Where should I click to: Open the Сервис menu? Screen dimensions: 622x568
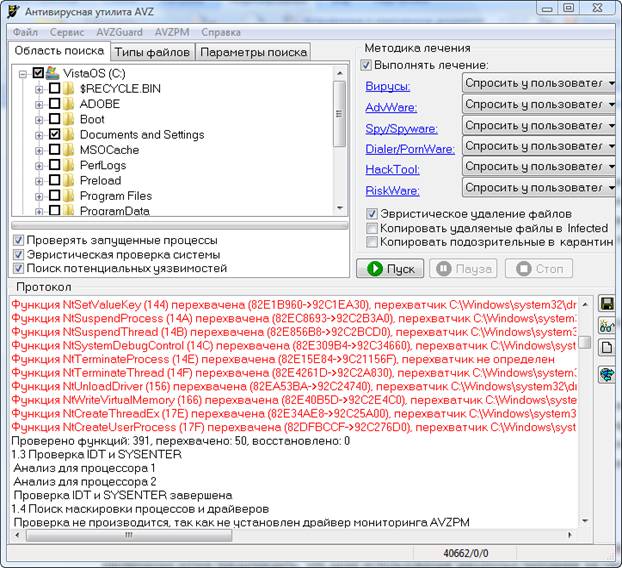pyautogui.click(x=67, y=32)
